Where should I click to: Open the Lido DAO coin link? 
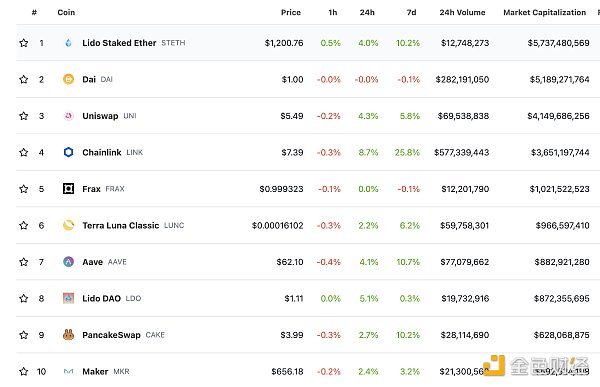pos(101,299)
